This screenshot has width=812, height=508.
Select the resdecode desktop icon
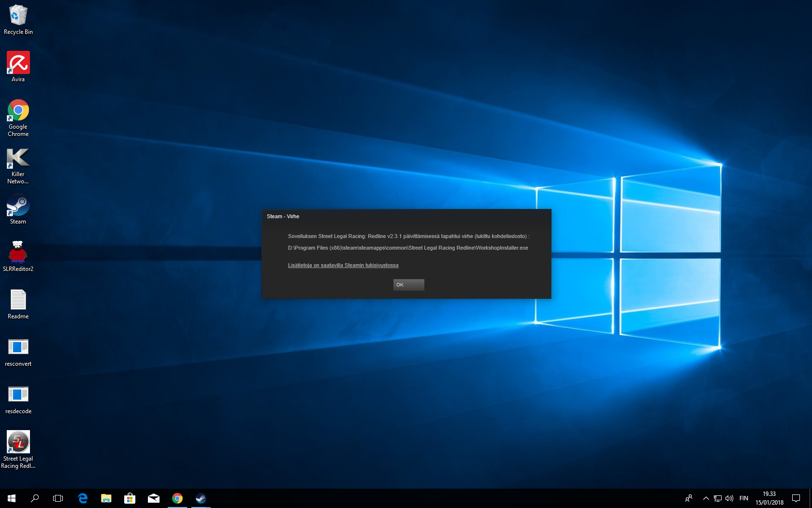[x=18, y=399]
